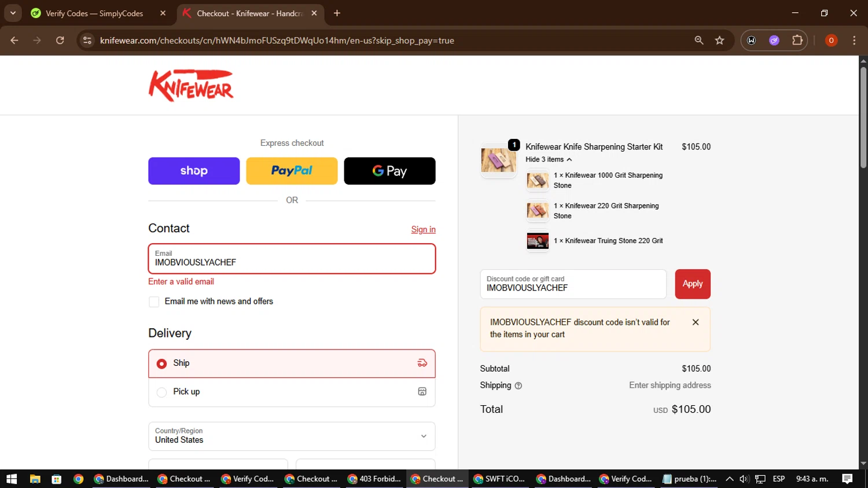Open the zoom magnifier in the address bar

[x=699, y=41]
